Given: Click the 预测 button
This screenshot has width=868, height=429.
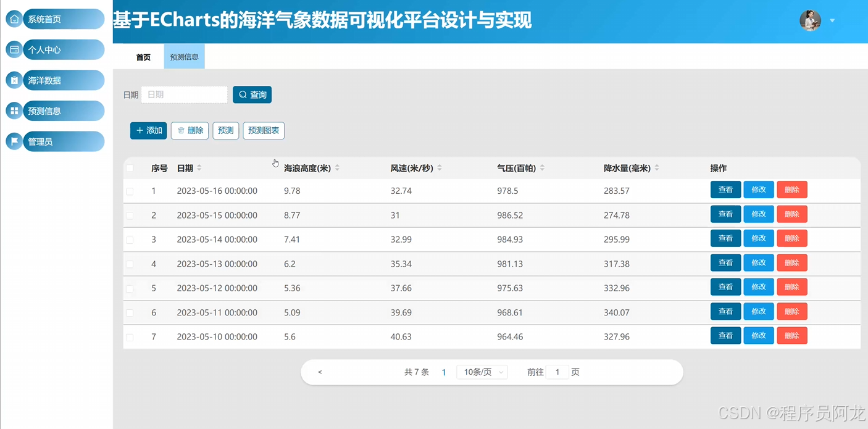Looking at the screenshot, I should click(226, 130).
